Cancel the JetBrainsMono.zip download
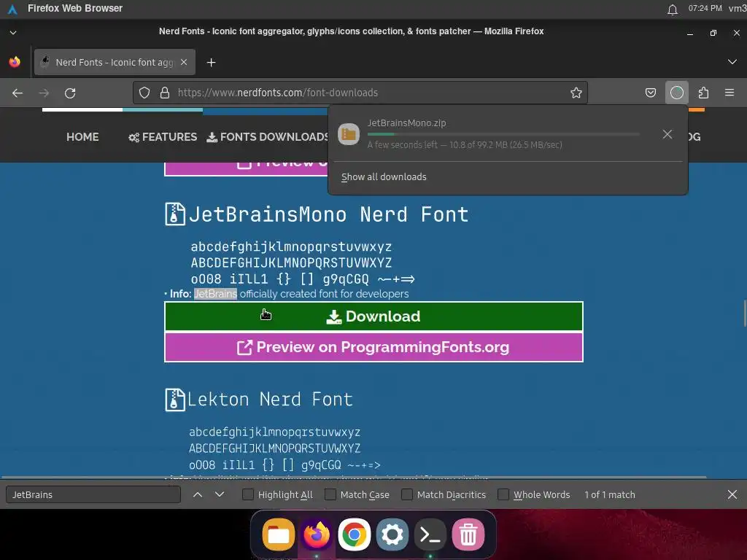The image size is (747, 560). [x=667, y=135]
